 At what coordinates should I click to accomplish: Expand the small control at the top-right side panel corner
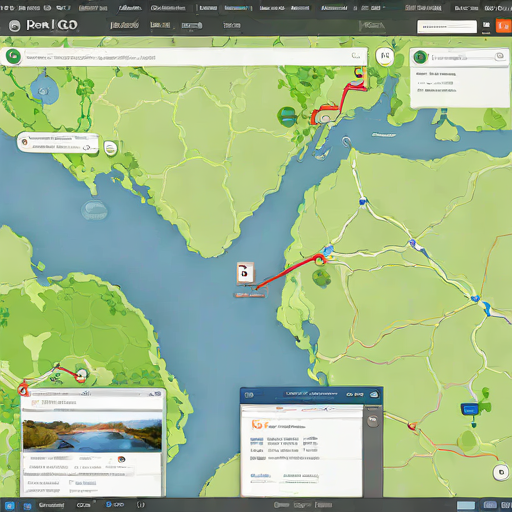tap(500, 56)
